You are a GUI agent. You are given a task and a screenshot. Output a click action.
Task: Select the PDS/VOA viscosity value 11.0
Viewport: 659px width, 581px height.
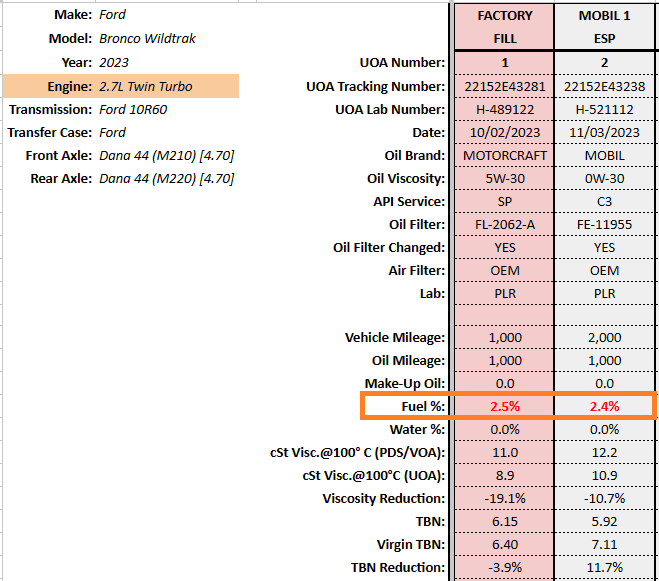point(504,453)
